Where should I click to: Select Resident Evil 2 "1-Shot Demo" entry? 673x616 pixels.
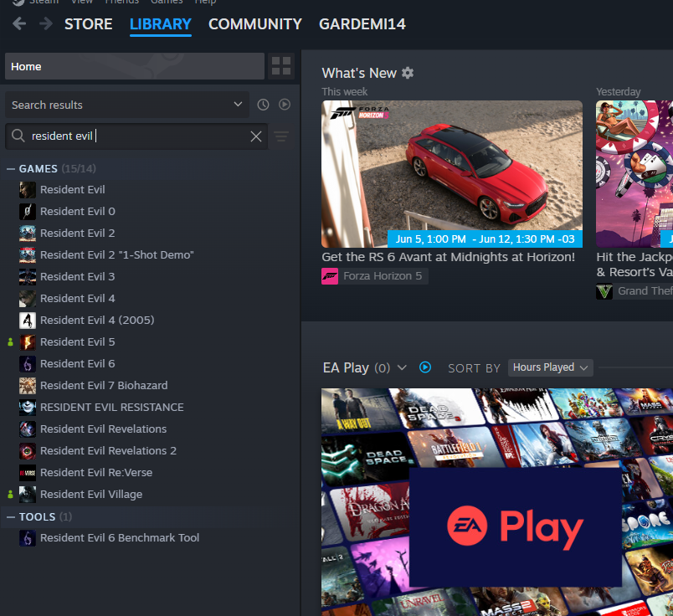point(116,255)
